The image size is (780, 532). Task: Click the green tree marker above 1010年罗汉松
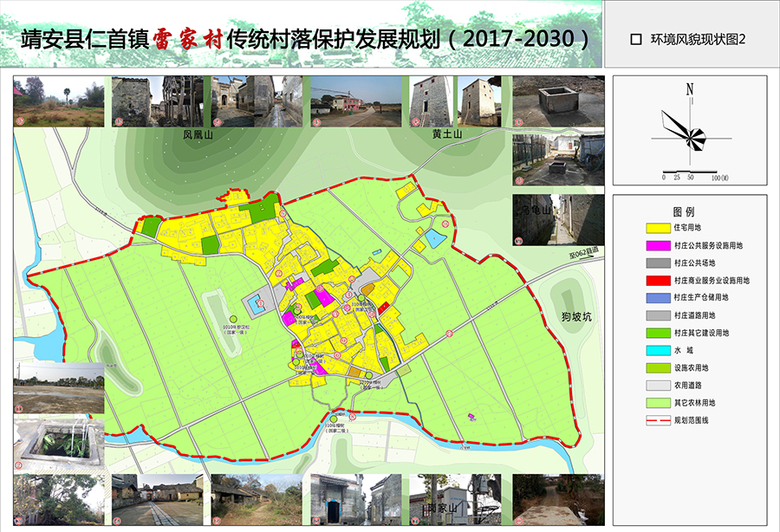point(233,319)
